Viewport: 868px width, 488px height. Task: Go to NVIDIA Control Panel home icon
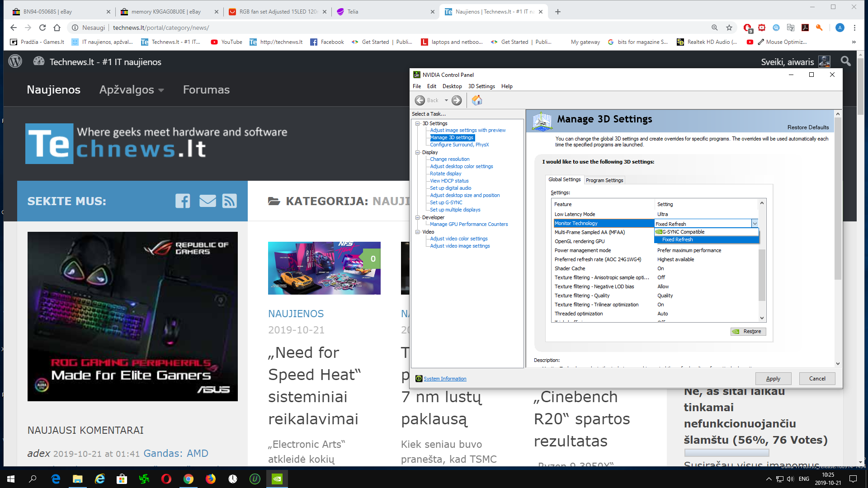click(476, 100)
